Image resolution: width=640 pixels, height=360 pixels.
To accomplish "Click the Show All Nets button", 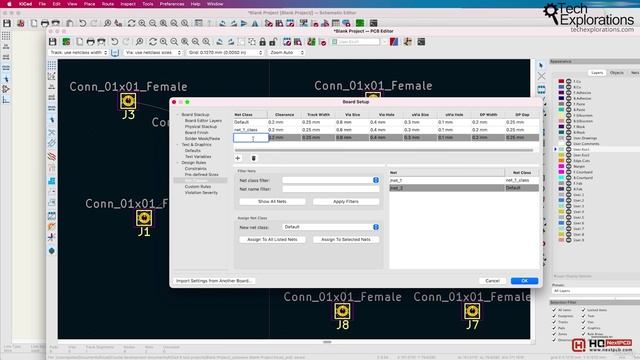I will tap(272, 202).
